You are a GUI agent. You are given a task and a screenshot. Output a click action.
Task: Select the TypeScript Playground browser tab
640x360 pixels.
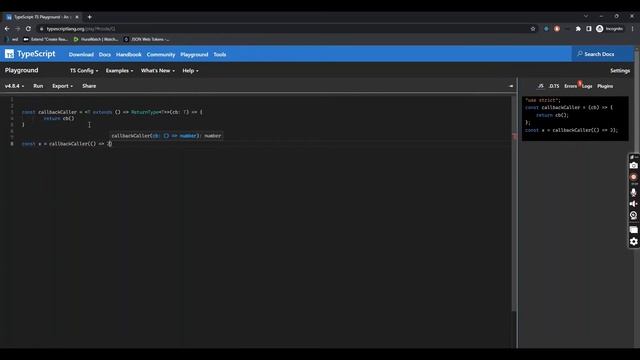[x=42, y=17]
